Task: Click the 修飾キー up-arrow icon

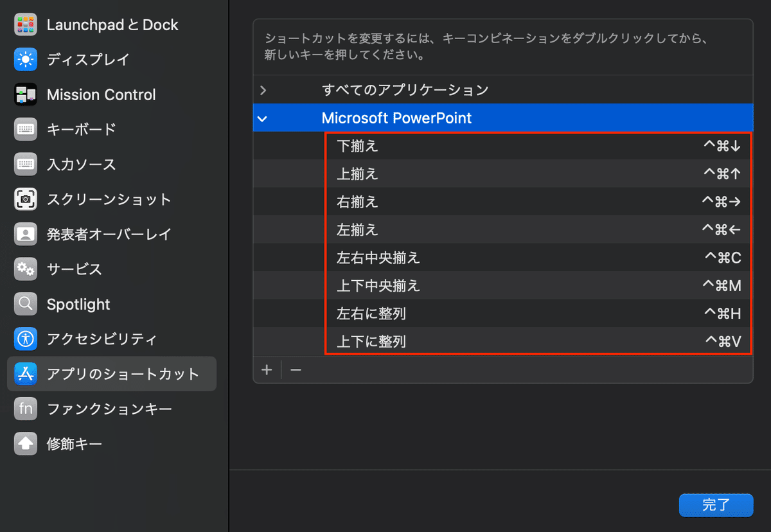Action: [26, 444]
